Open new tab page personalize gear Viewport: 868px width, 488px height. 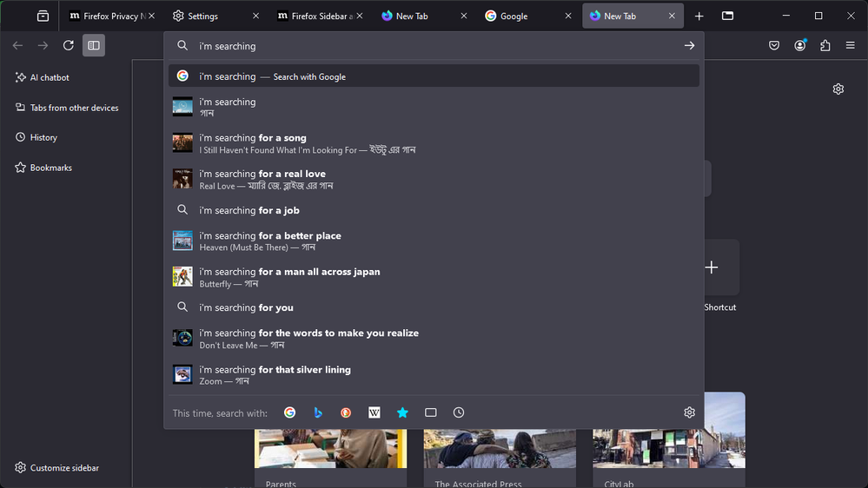coord(838,89)
